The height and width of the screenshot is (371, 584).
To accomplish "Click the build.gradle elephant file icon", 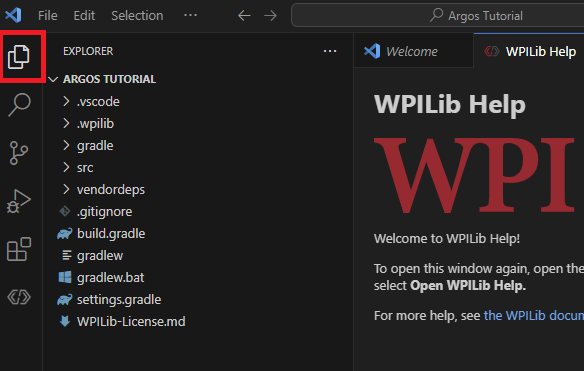I will click(65, 234).
